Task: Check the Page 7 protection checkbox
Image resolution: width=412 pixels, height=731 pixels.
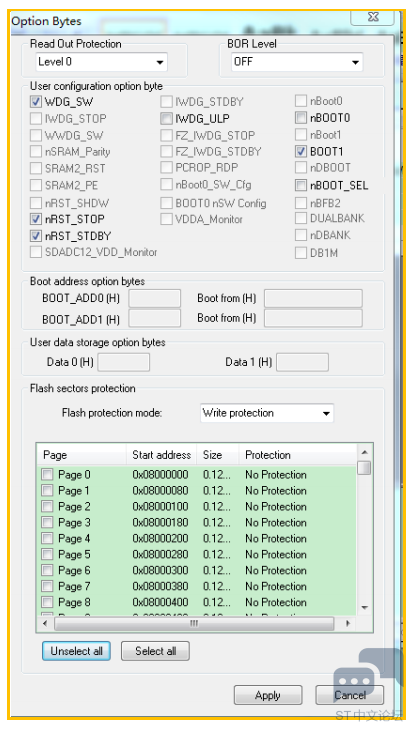Action: click(47, 586)
